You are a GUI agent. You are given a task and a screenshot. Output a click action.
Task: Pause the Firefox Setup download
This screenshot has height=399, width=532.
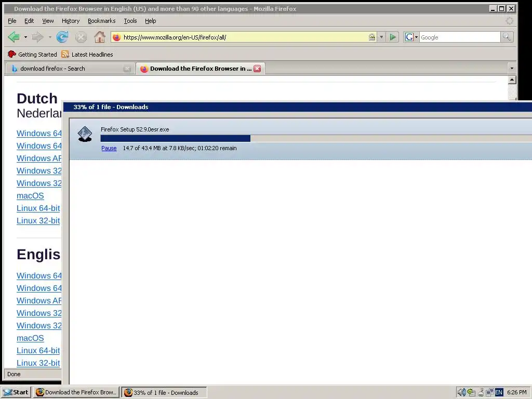pos(109,148)
